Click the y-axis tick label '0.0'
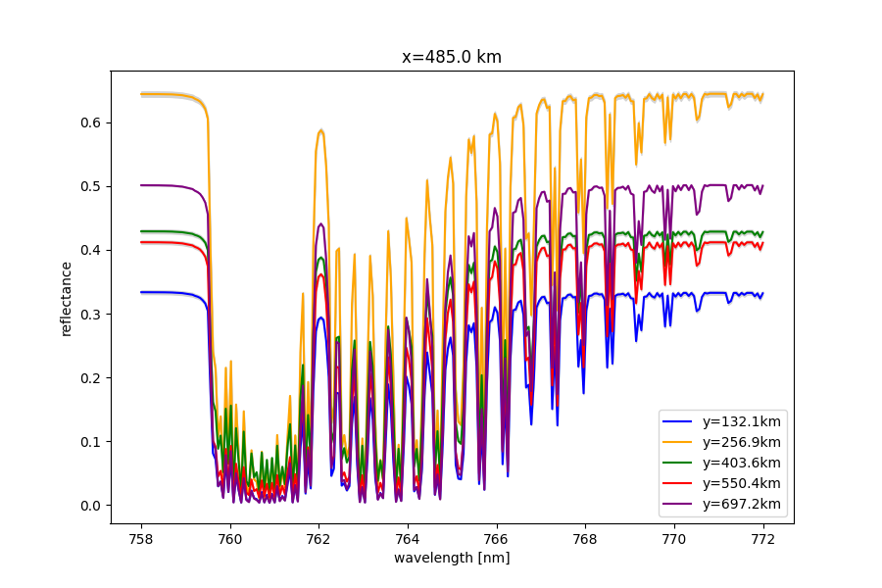 (92, 506)
